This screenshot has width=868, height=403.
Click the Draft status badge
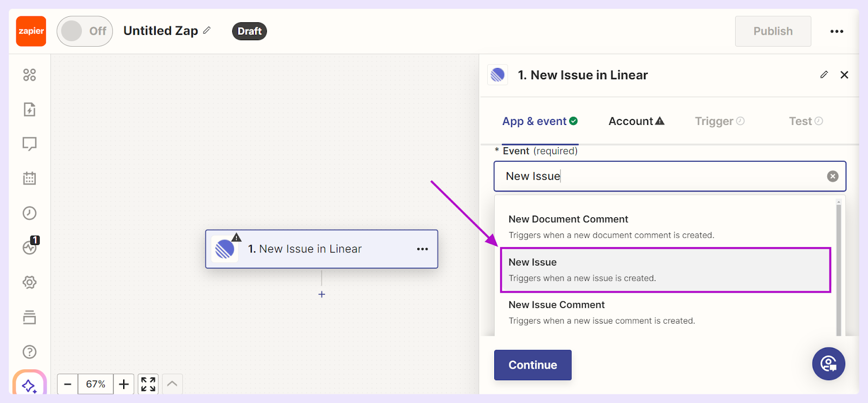(250, 31)
